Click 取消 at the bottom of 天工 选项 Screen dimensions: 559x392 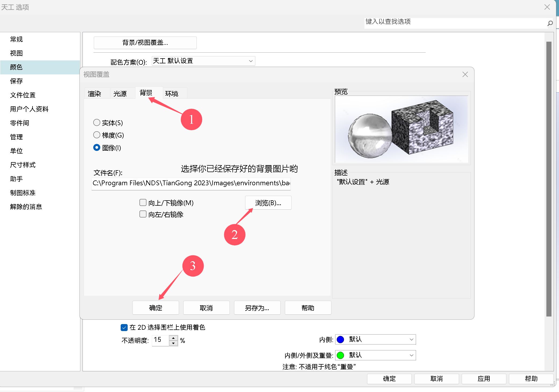[x=437, y=379]
